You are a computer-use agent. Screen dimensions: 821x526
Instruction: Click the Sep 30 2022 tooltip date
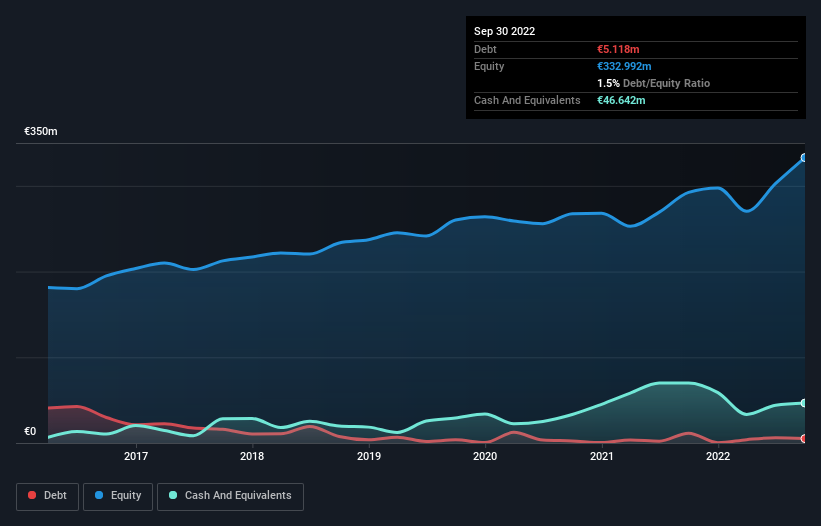504,31
